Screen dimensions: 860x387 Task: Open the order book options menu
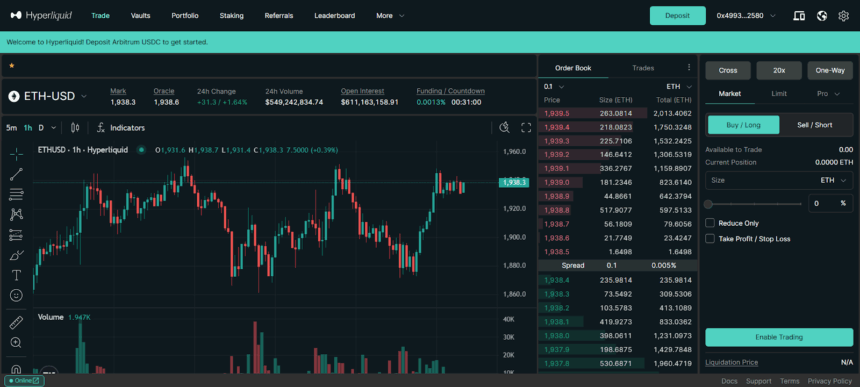click(689, 67)
